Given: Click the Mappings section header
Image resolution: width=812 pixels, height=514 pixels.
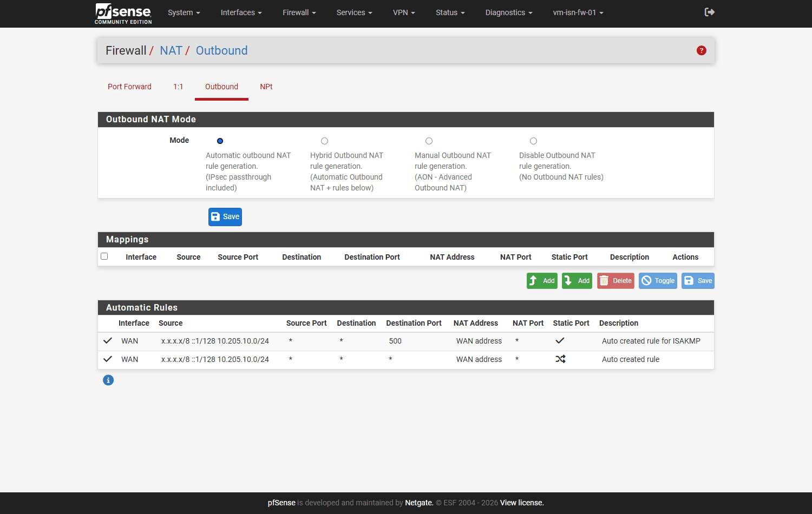Looking at the screenshot, I should click(406, 240).
